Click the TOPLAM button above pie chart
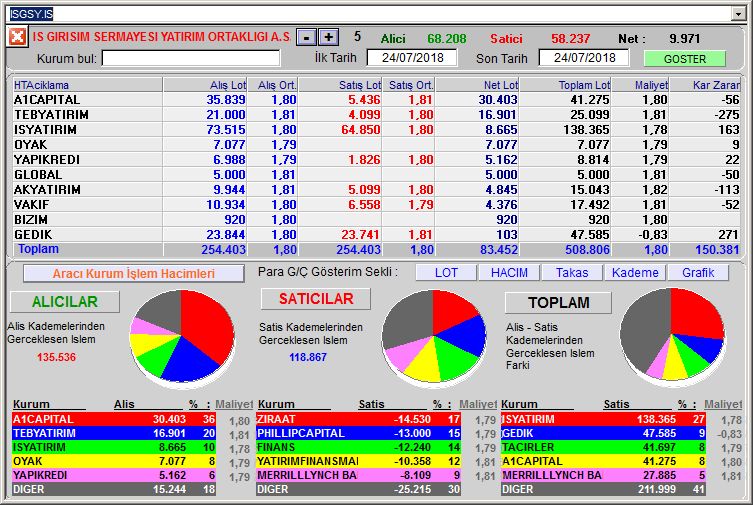This screenshot has width=753, height=505. 558,302
